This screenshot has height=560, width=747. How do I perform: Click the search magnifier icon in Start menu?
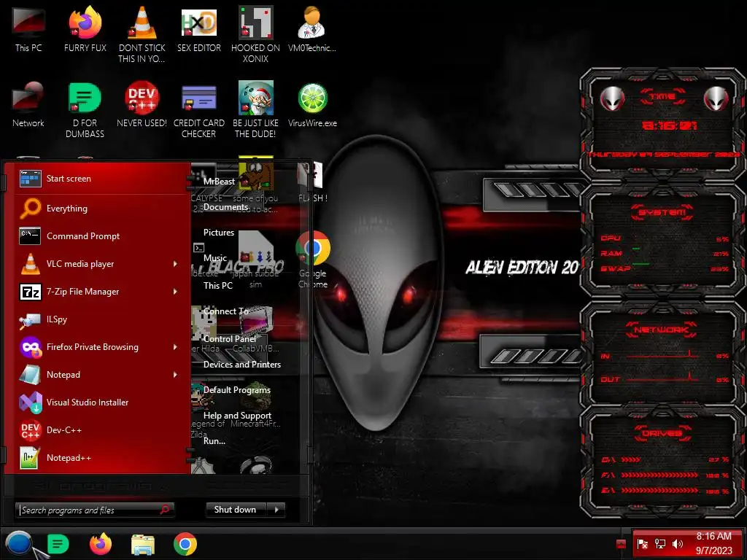point(165,510)
